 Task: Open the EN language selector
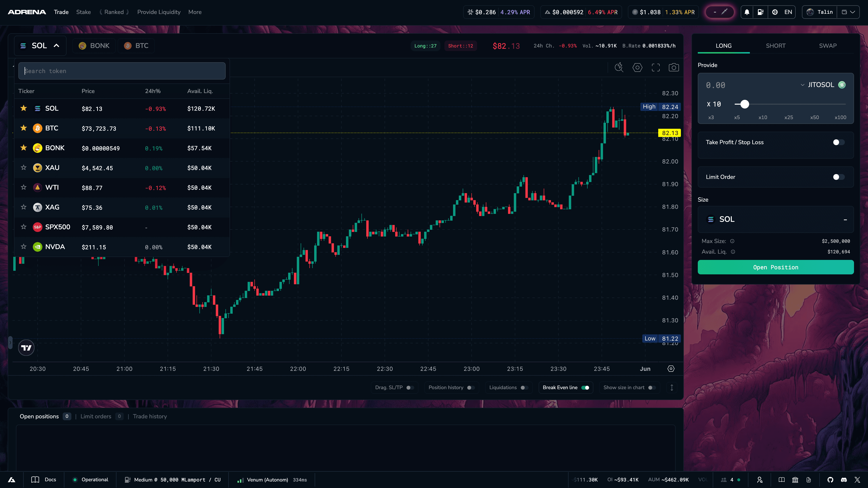point(788,12)
